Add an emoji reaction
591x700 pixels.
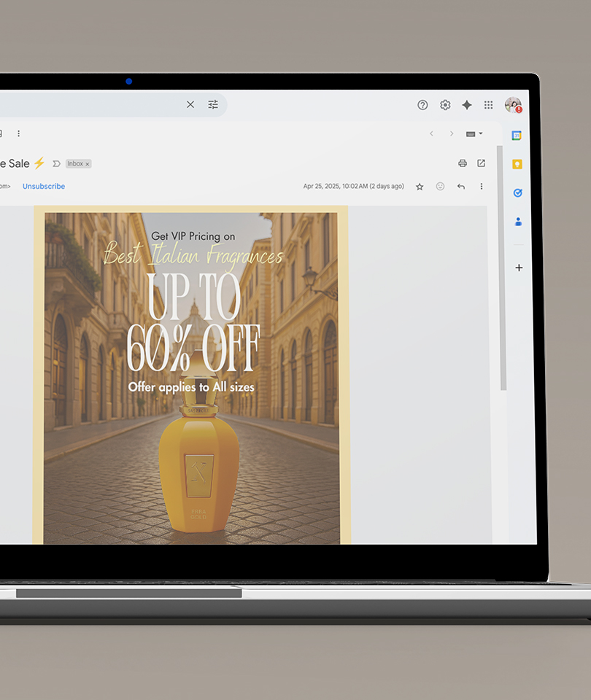[x=440, y=186]
